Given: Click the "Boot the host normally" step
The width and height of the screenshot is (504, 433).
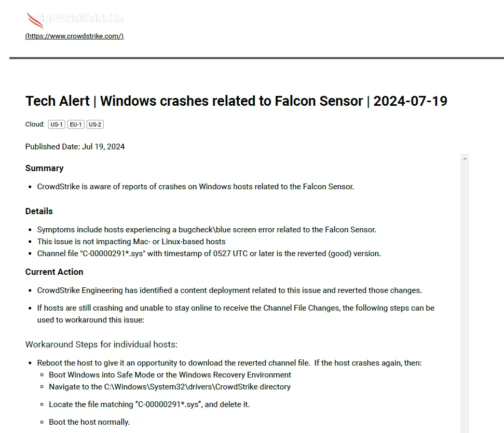Looking at the screenshot, I should tap(89, 422).
